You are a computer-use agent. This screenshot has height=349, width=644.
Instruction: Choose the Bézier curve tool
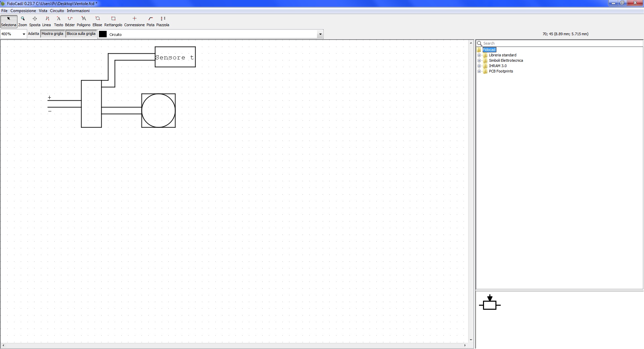pyautogui.click(x=70, y=21)
